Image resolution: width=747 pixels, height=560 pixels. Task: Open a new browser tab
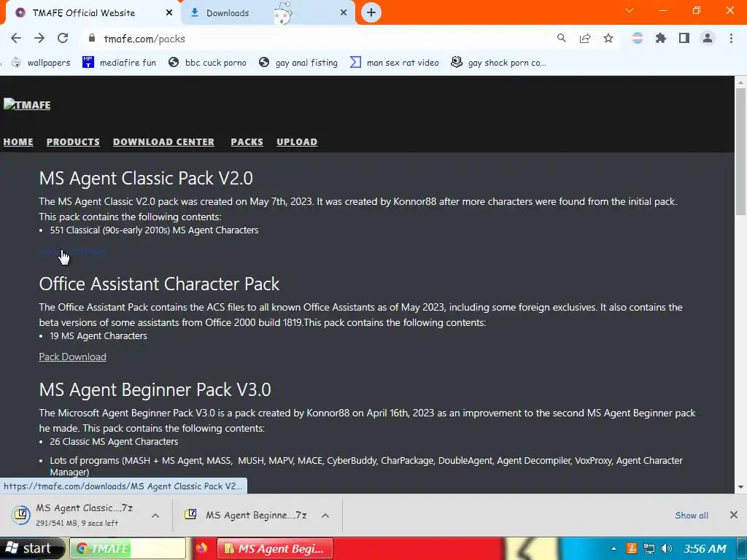(x=371, y=12)
